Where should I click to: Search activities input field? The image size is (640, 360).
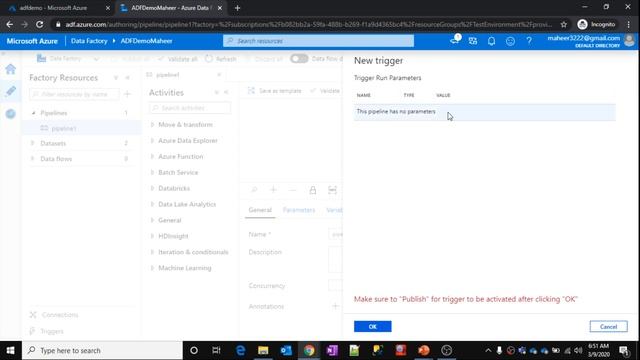pos(190,108)
